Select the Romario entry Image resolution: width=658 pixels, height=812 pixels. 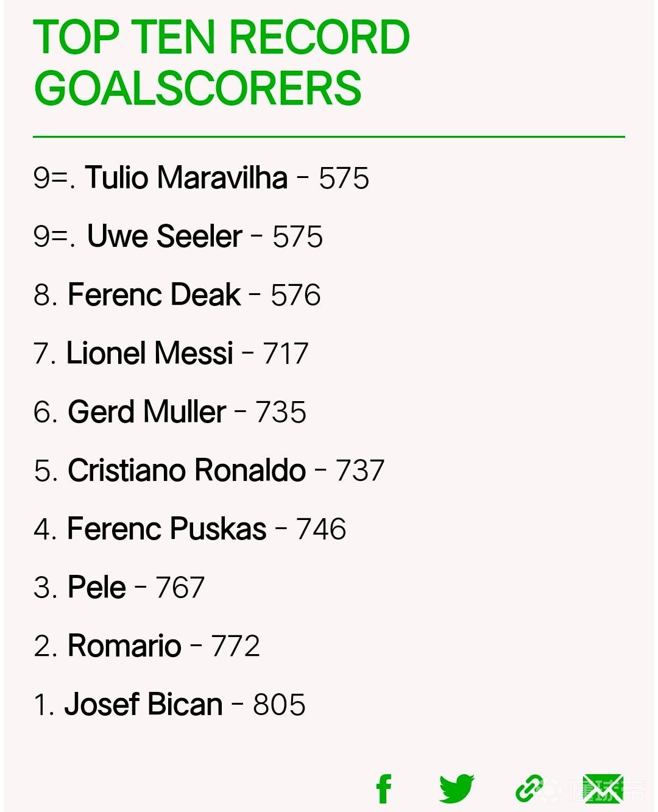coord(124,646)
